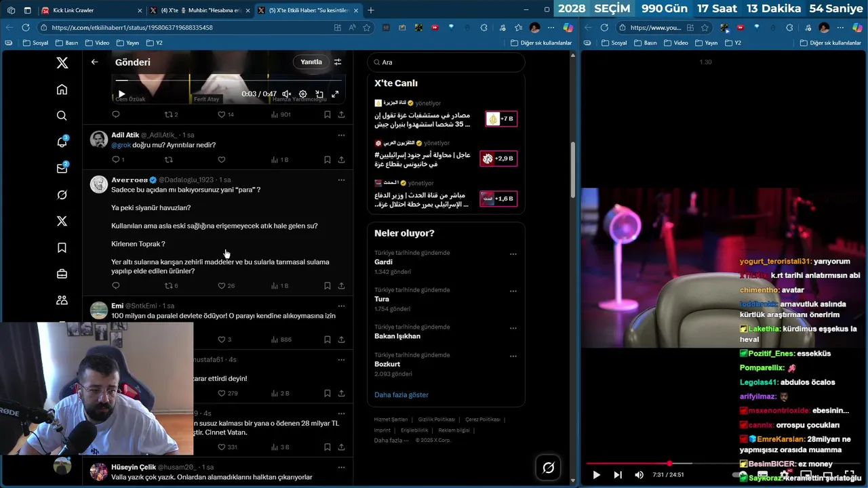Open more options for Bakan Işıkhan trend
Screen dimensions: 868x488
click(x=513, y=329)
